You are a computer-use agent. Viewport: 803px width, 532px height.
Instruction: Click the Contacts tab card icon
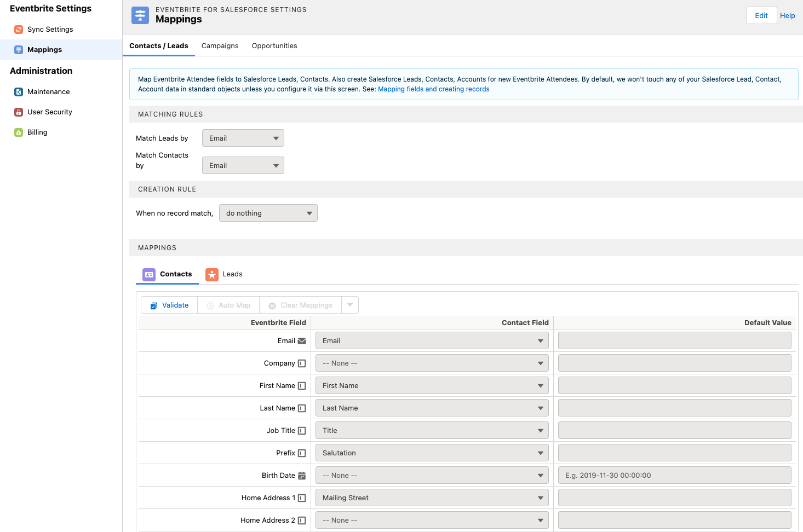(x=149, y=275)
